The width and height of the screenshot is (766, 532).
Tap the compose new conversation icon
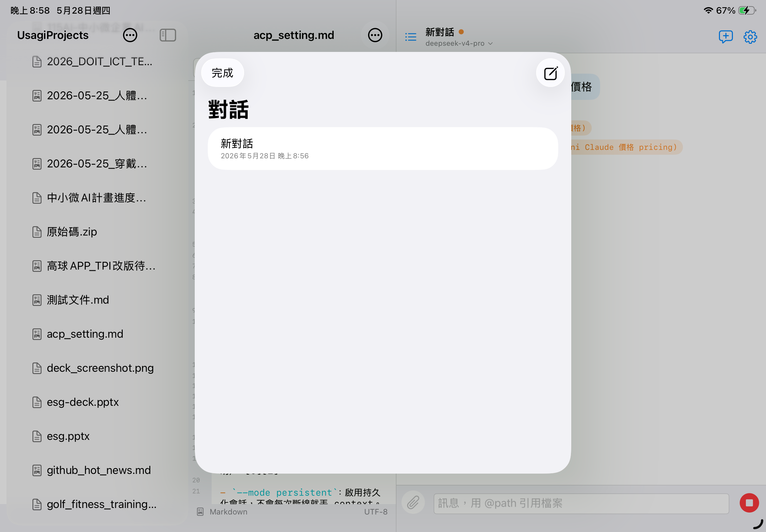click(550, 73)
